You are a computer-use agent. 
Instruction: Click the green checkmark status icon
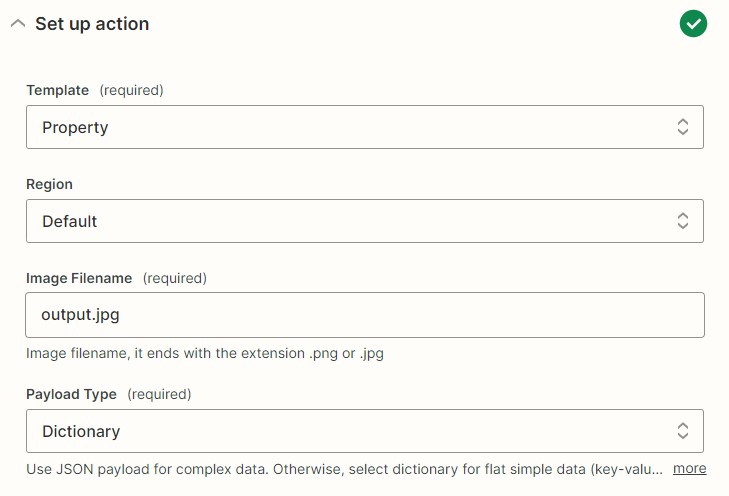tap(693, 24)
